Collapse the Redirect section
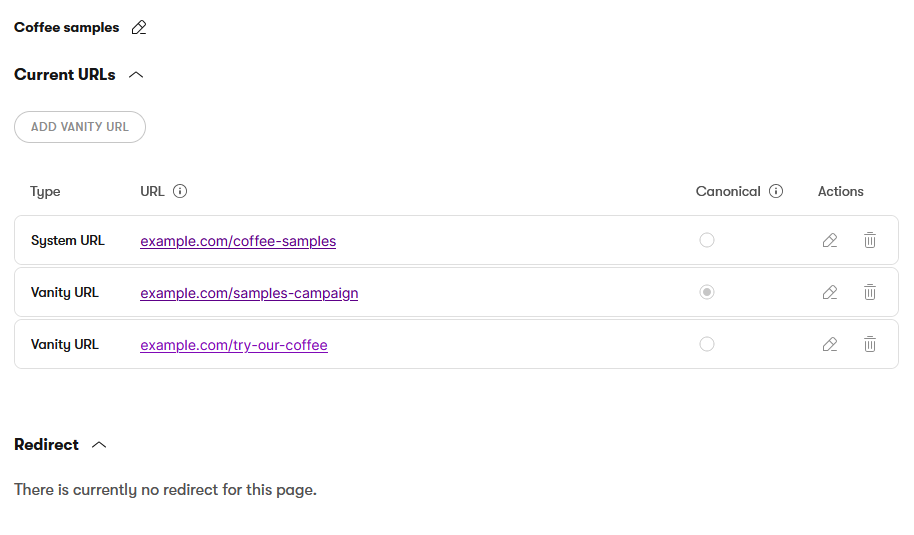Image resolution: width=914 pixels, height=535 pixels. [x=99, y=445]
